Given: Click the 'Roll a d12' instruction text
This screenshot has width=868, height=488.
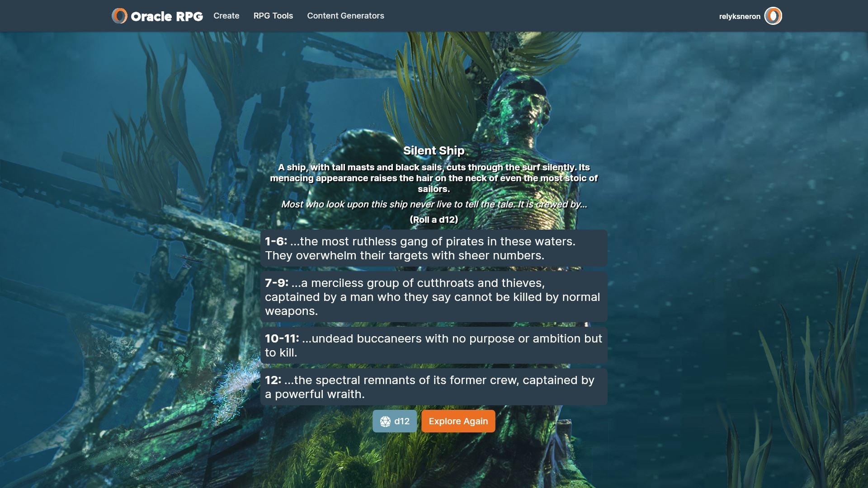Looking at the screenshot, I should [434, 220].
